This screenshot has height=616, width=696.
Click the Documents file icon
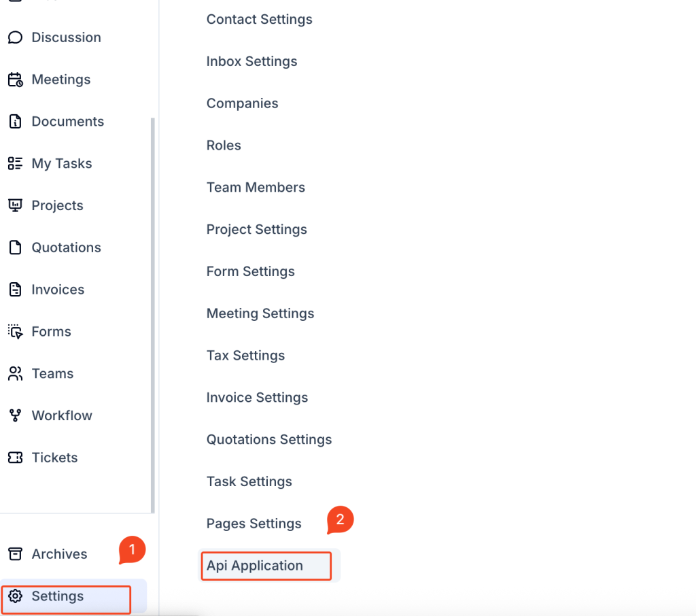point(15,122)
